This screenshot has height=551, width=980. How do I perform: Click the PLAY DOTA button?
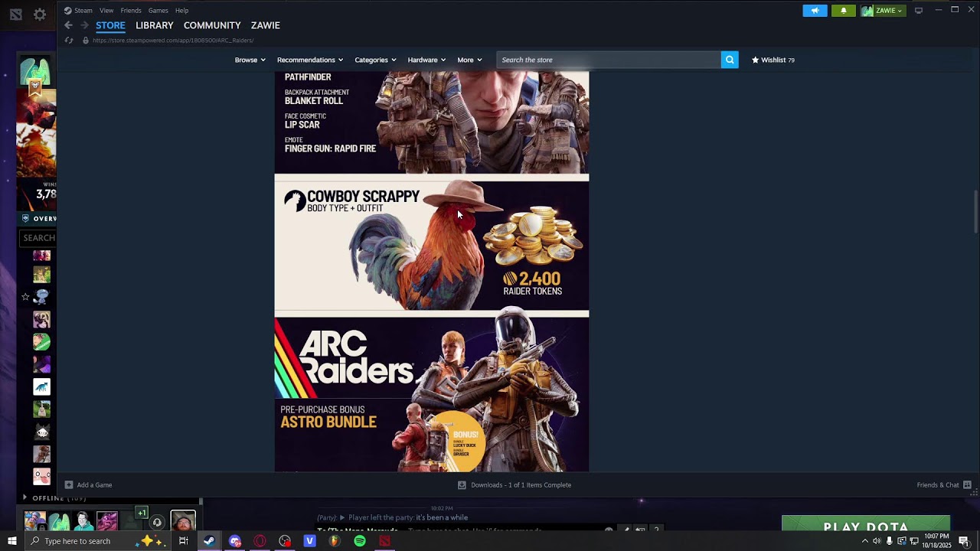pos(866,523)
